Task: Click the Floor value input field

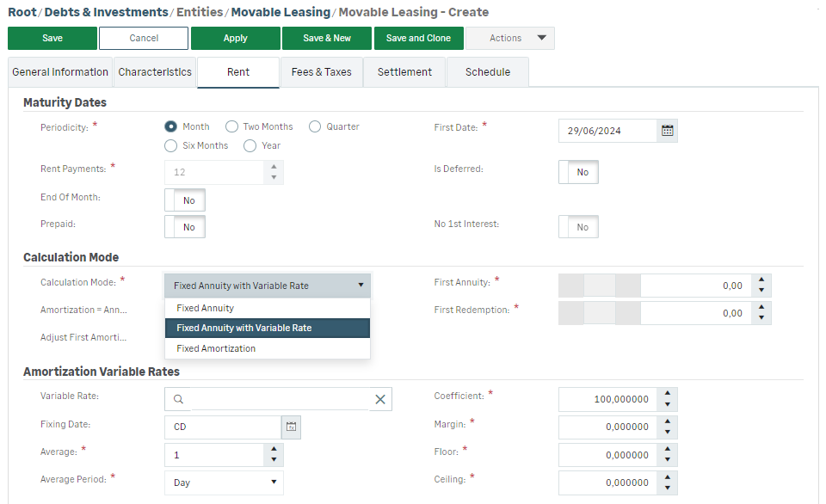Action: point(607,455)
